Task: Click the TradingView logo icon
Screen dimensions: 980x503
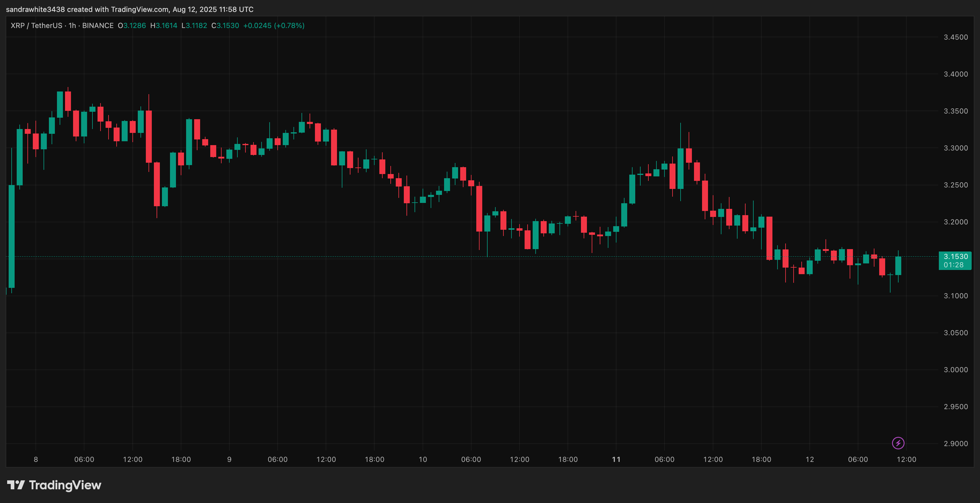Action: (x=16, y=485)
